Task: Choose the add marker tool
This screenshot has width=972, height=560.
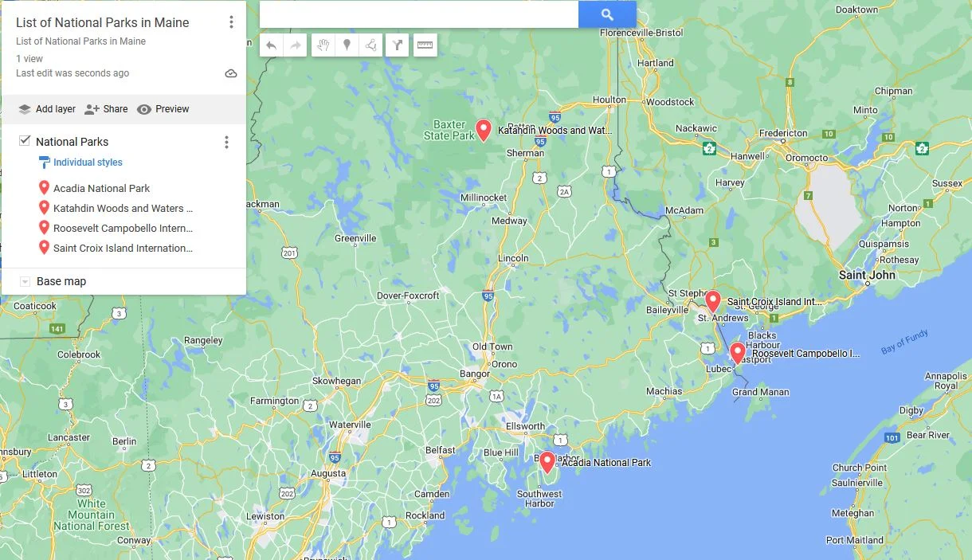Action: (x=347, y=45)
